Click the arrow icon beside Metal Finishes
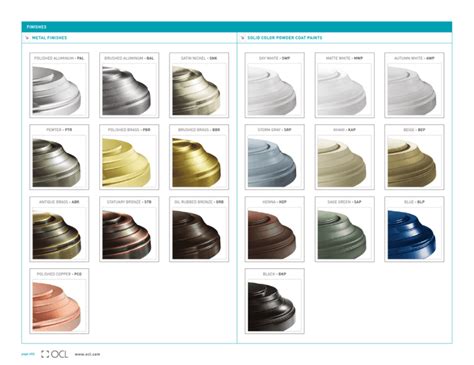 point(27,38)
